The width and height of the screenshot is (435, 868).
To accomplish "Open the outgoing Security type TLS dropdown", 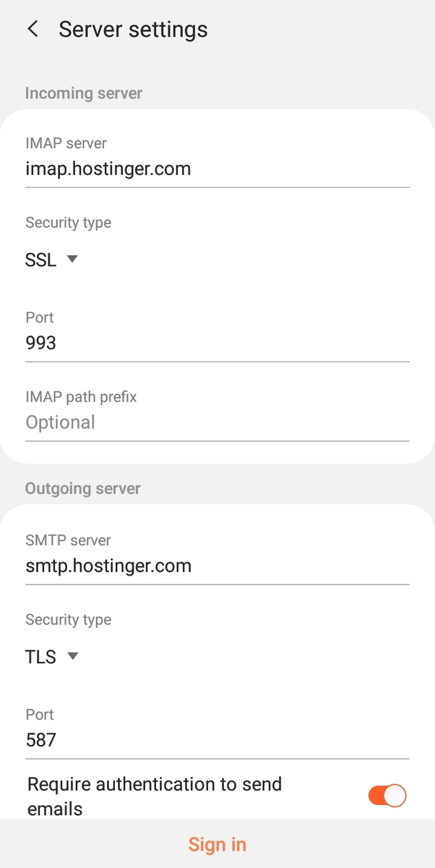I will point(51,657).
